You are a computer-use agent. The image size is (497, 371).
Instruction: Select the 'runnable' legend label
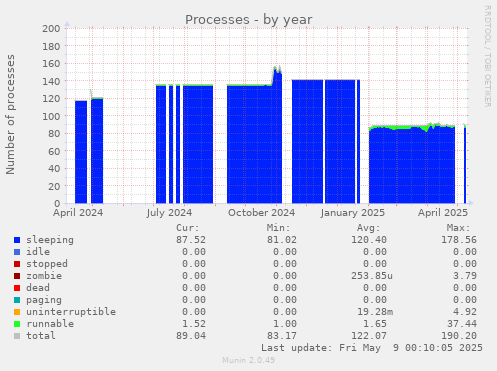click(50, 324)
